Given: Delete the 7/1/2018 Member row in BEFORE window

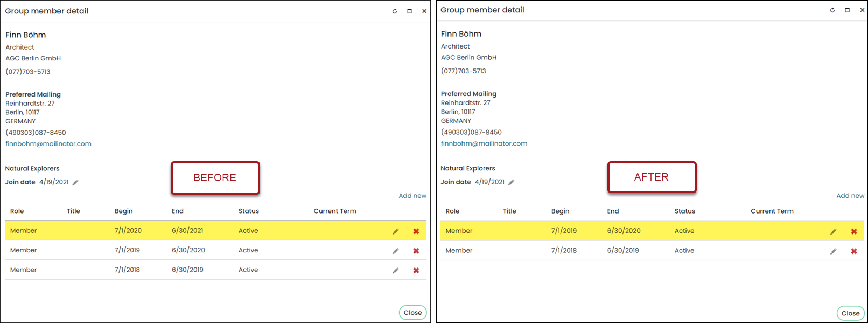Looking at the screenshot, I should coord(416,270).
